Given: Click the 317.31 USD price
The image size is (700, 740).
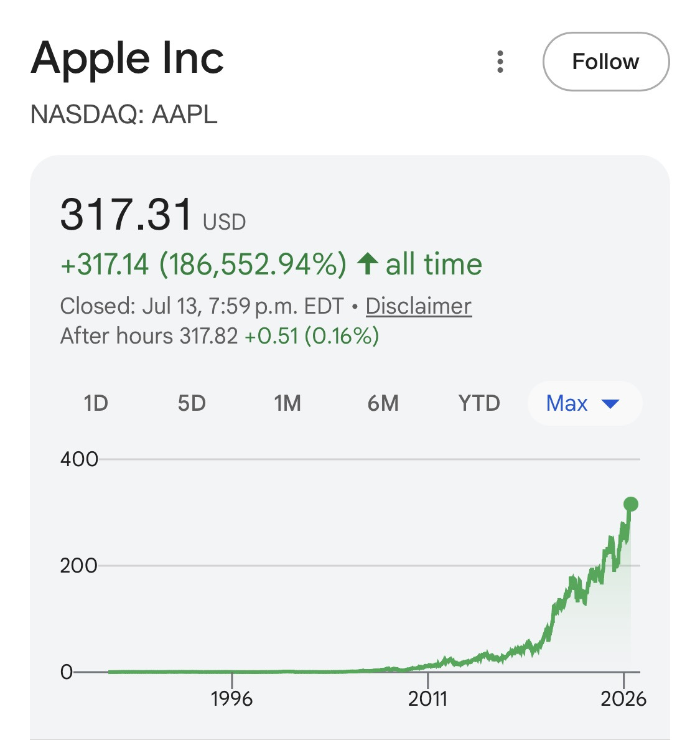Looking at the screenshot, I should point(153,215).
